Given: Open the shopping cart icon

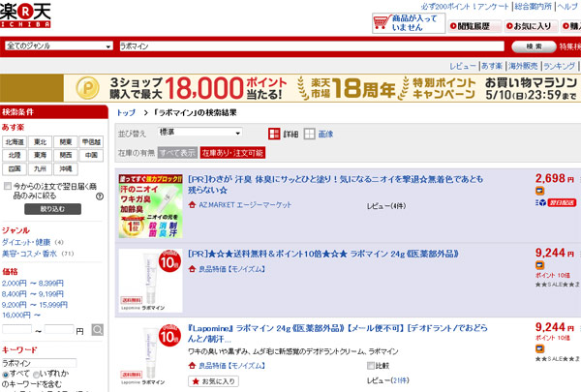Looking at the screenshot, I should 382,22.
